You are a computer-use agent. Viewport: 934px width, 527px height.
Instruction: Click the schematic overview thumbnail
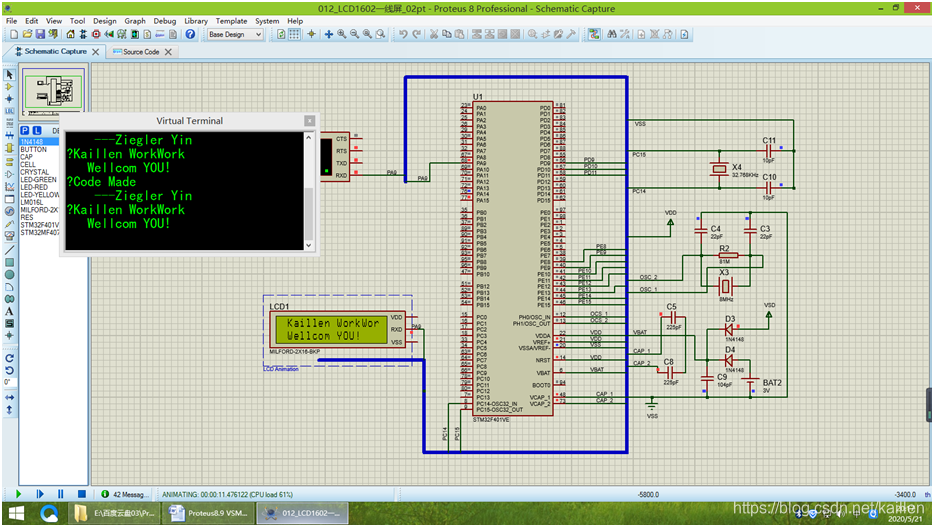point(53,92)
